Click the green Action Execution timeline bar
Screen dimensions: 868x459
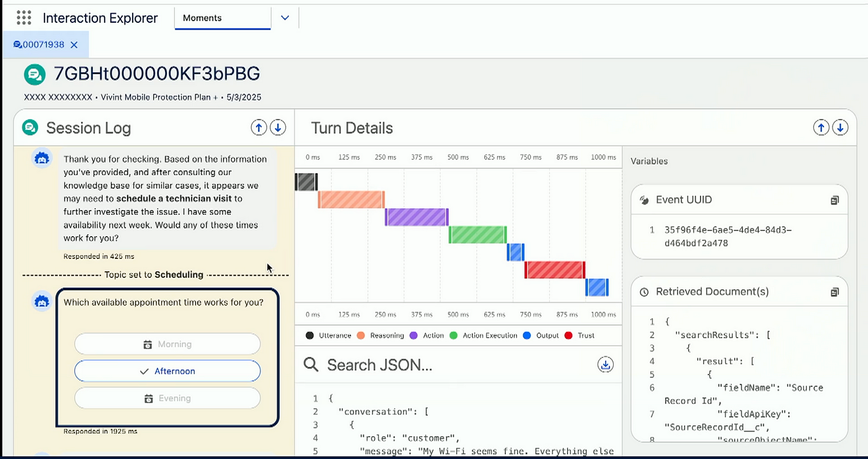coord(478,235)
